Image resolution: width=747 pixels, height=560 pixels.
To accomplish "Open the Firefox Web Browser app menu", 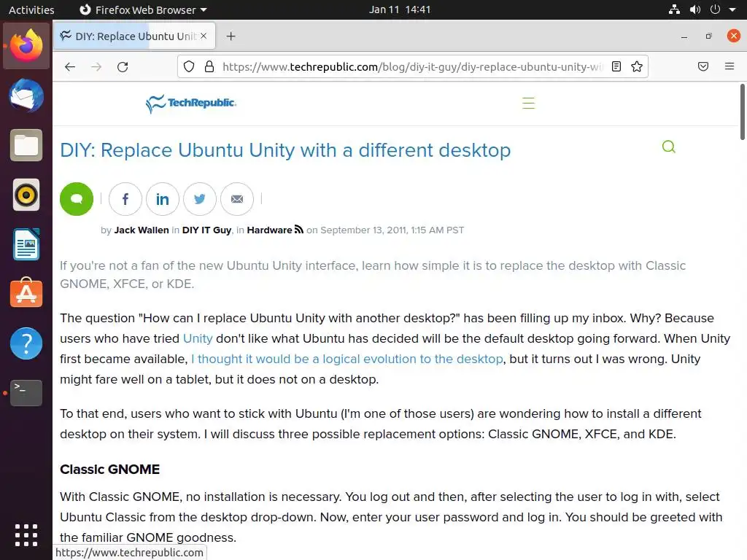I will click(144, 9).
